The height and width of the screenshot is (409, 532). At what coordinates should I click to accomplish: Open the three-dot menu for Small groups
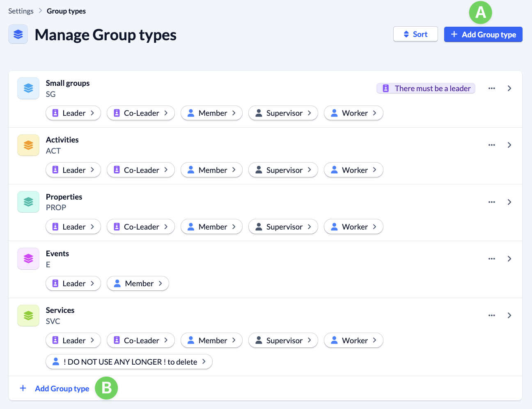tap(491, 88)
